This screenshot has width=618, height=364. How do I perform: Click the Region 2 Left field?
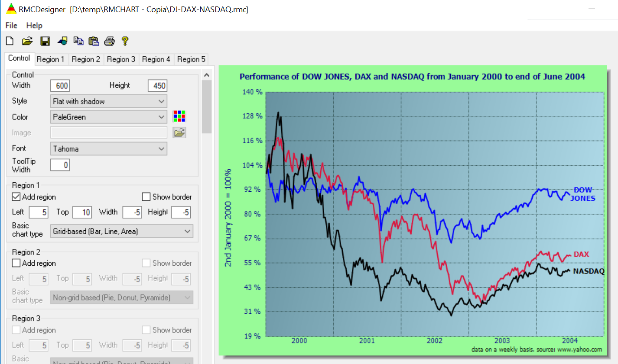[39, 279]
